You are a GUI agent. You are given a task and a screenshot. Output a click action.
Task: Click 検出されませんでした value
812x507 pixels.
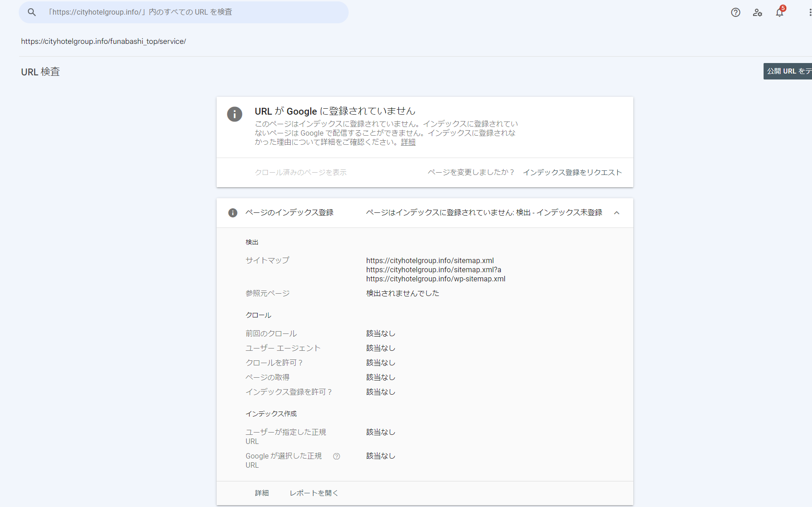403,293
